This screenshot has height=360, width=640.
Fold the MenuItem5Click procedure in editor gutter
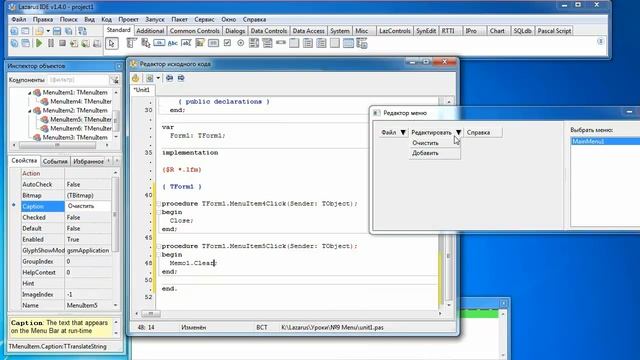pyautogui.click(x=158, y=246)
